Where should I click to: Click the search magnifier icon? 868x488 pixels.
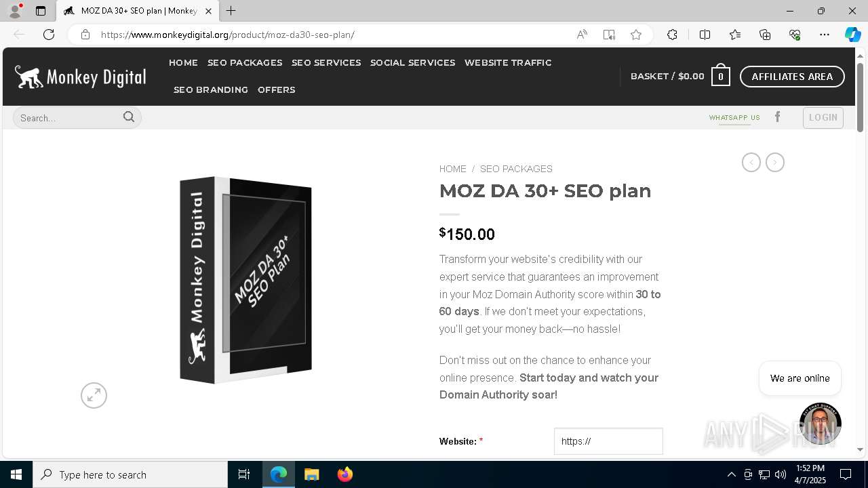129,117
